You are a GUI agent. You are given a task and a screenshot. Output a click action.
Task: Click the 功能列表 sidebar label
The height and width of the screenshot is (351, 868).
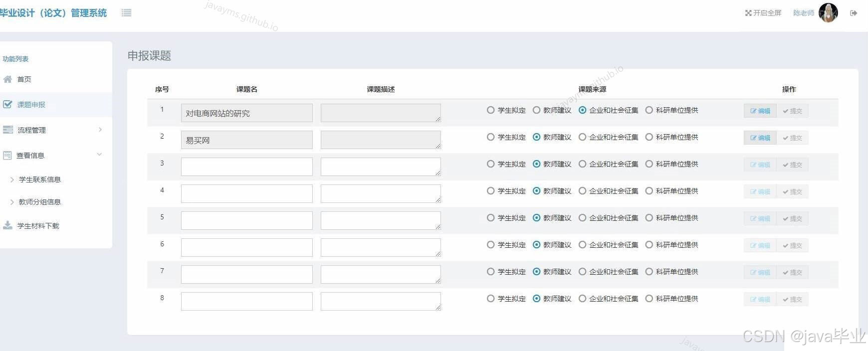click(x=15, y=59)
